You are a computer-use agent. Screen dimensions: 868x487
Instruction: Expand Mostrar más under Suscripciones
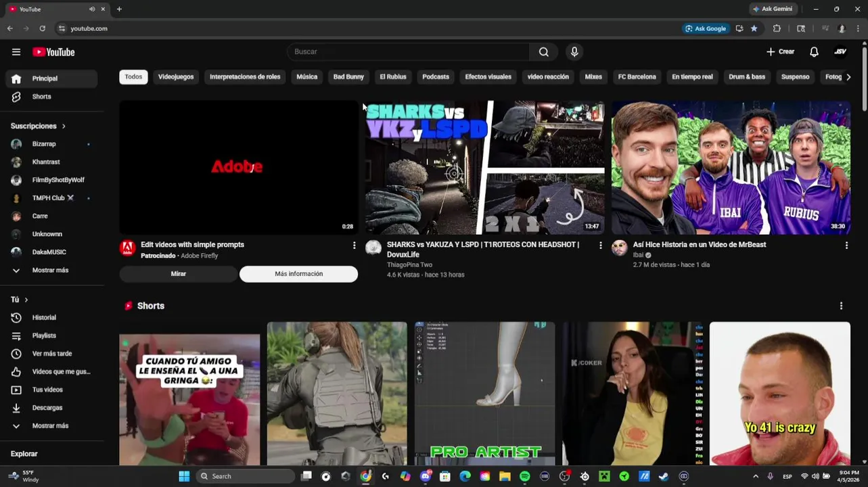click(x=51, y=271)
